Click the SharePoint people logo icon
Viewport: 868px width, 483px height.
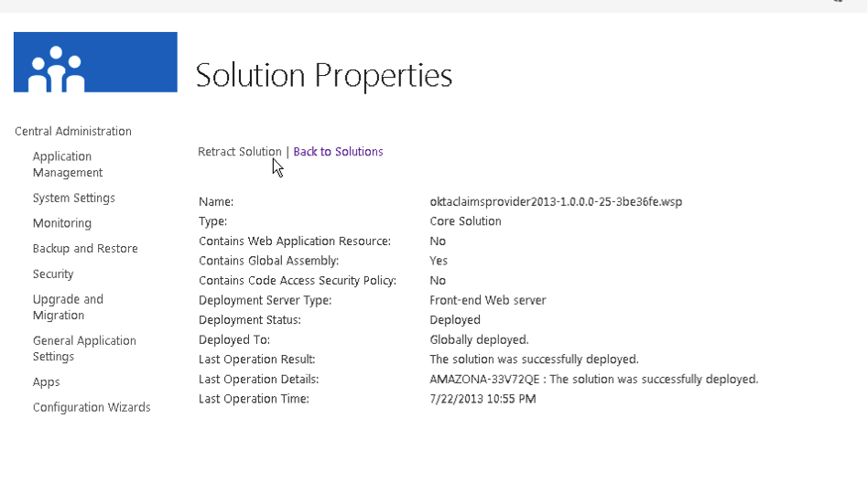[95, 62]
